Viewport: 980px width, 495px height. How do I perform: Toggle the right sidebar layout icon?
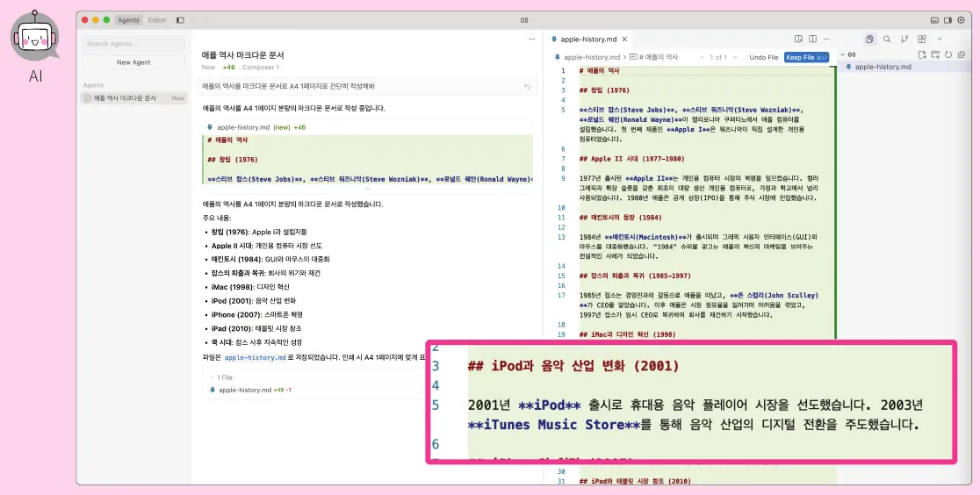point(948,20)
